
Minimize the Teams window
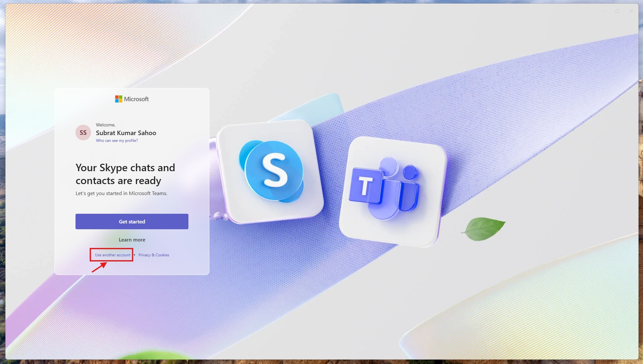pos(603,11)
